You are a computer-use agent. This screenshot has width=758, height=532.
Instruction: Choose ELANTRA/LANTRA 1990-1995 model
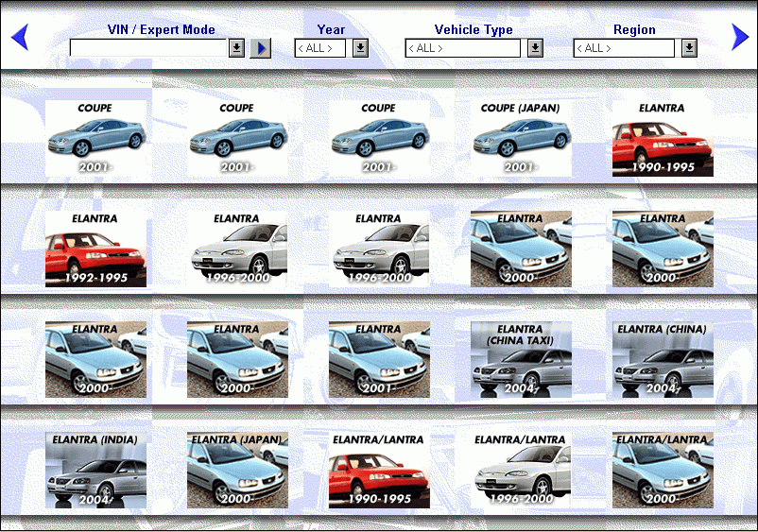[x=379, y=471]
